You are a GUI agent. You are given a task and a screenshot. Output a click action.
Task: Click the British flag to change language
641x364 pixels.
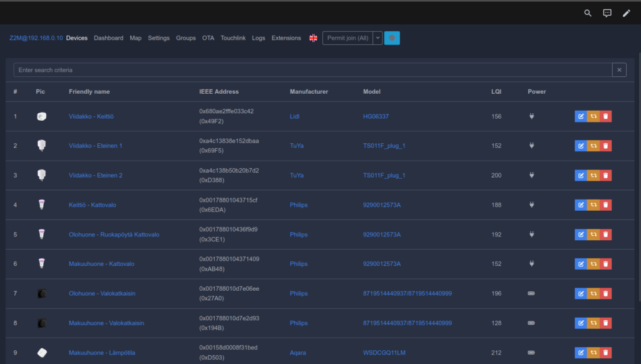tap(313, 38)
